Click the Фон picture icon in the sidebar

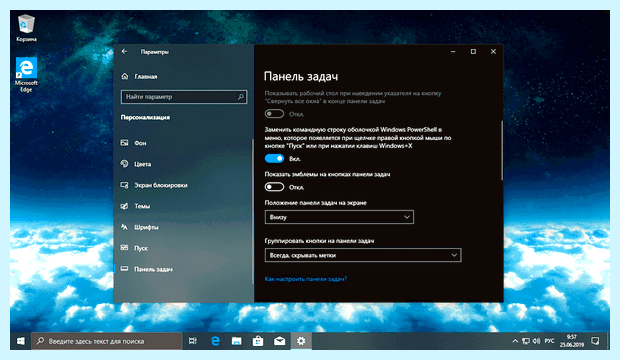pyautogui.click(x=125, y=142)
